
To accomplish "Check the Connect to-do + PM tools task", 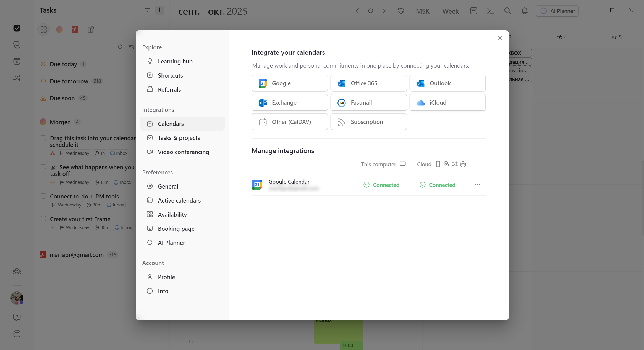I will [x=43, y=196].
